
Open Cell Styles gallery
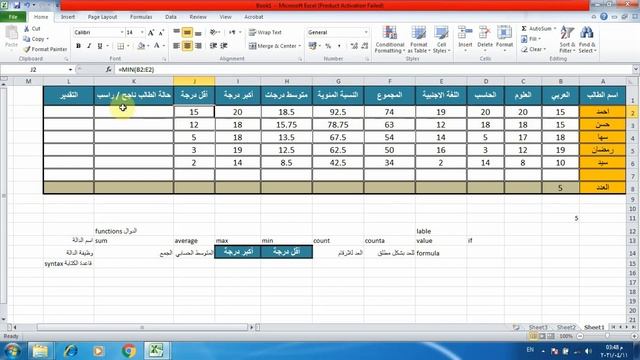point(441,39)
